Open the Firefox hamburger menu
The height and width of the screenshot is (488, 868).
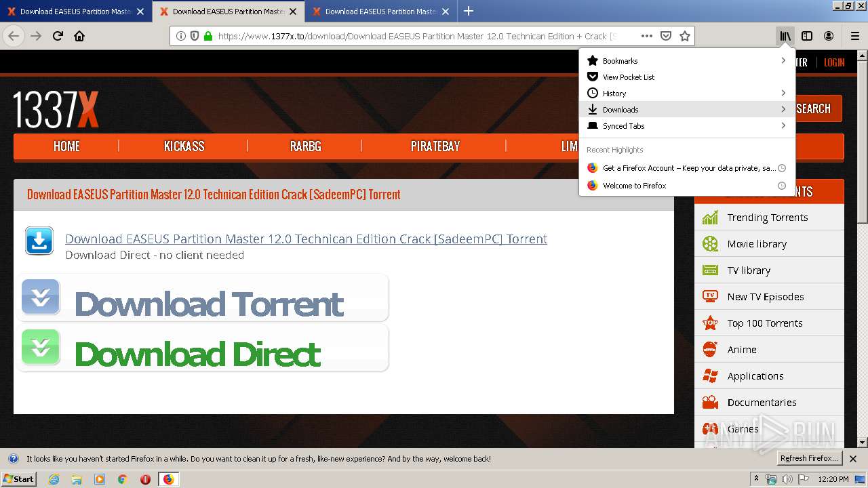point(855,36)
